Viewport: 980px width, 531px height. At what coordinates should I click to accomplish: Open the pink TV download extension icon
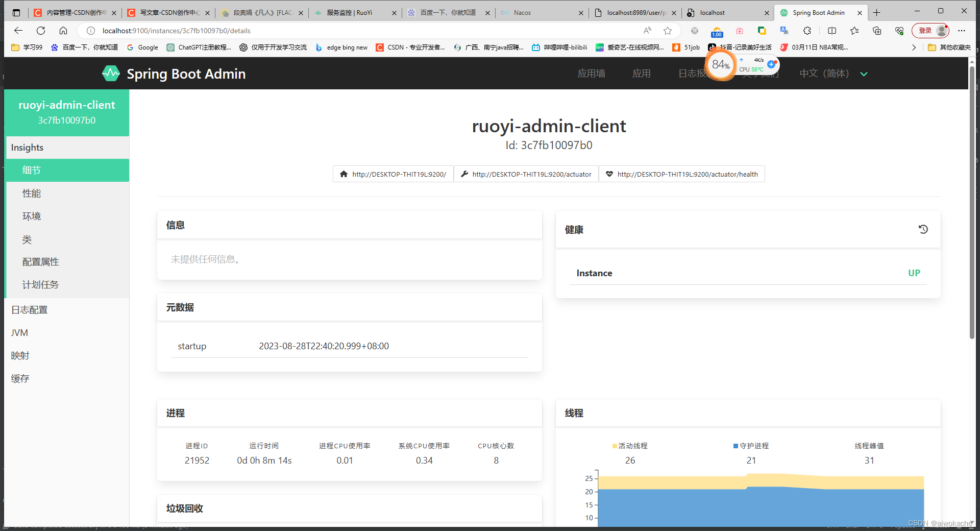pyautogui.click(x=740, y=31)
